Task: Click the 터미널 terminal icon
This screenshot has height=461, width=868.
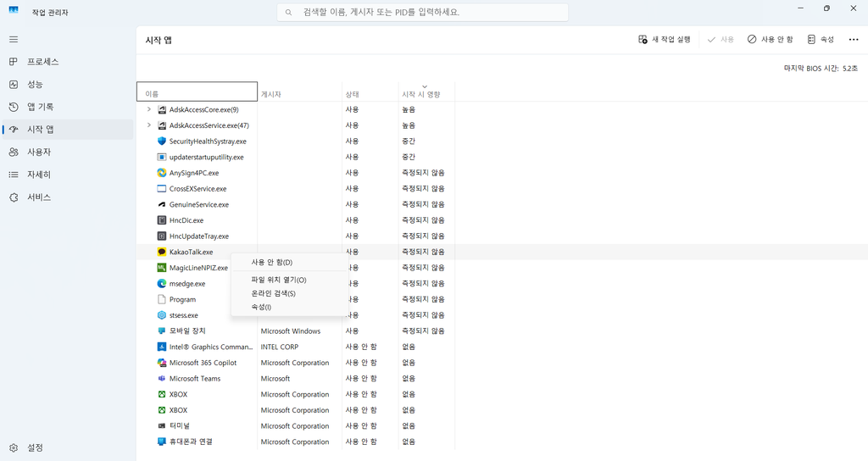Action: [162, 425]
